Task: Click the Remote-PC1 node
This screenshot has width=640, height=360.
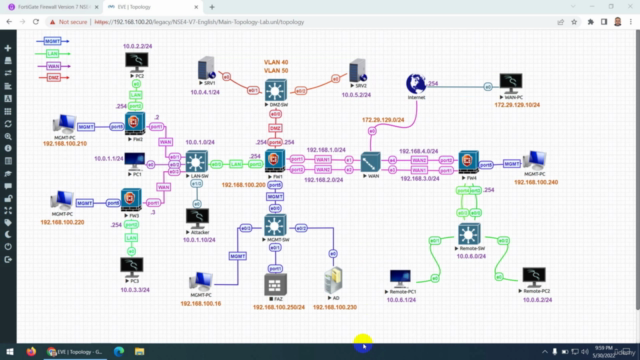Action: (x=400, y=279)
